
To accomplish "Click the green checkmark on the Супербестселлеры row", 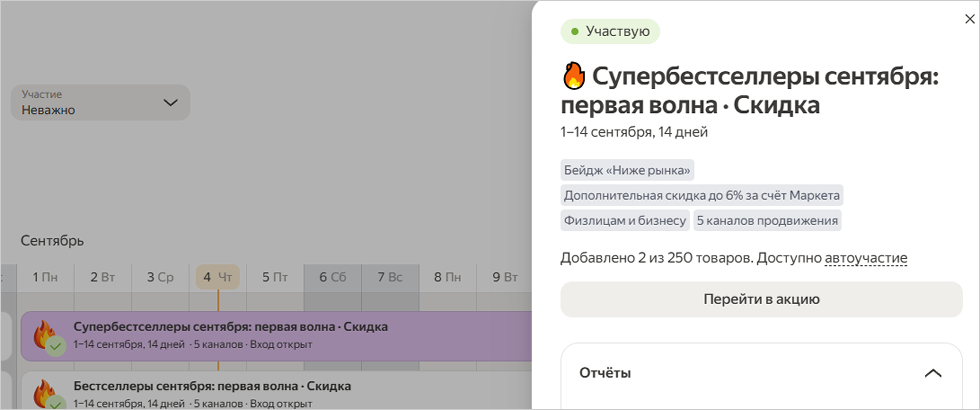I will (x=55, y=346).
